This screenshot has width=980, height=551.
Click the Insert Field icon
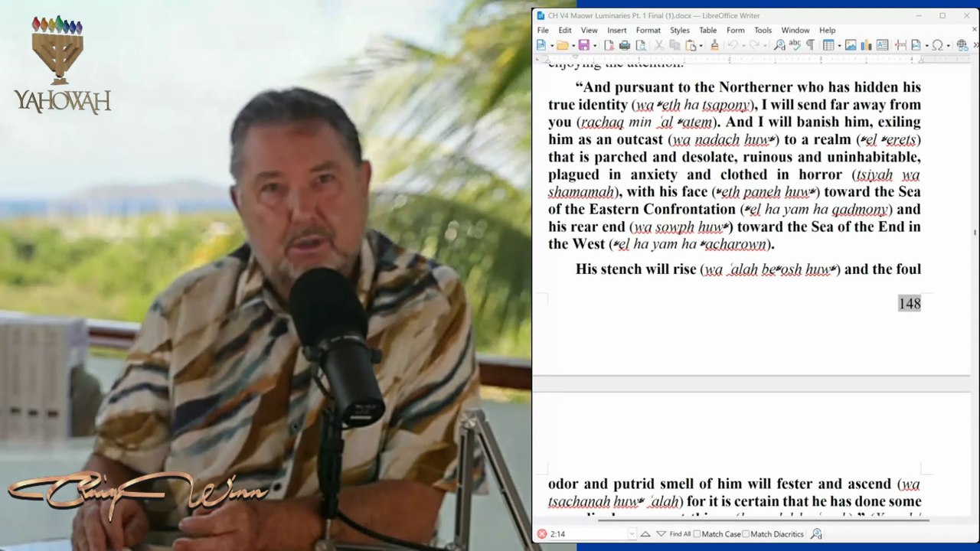pos(916,45)
